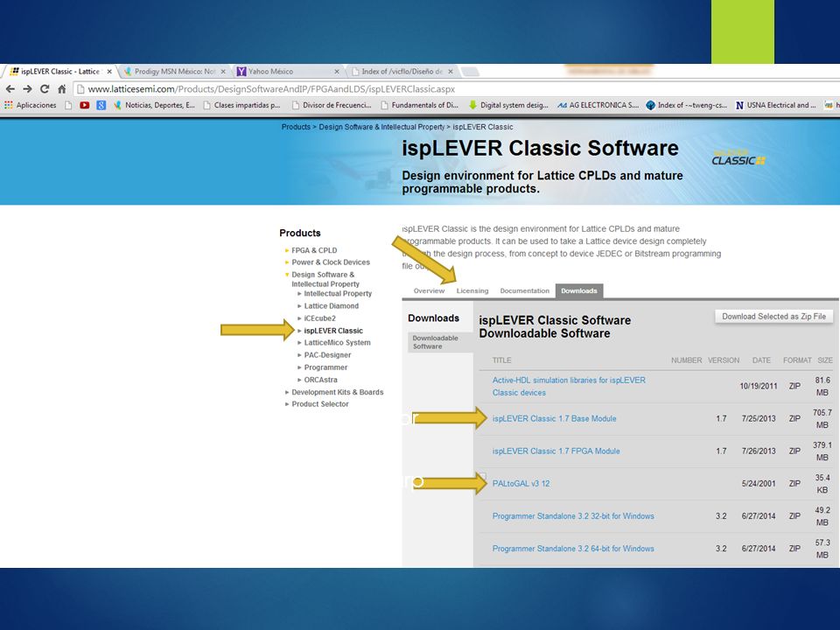840x630 pixels.
Task: Open the browser home page icon
Action: pos(61,89)
